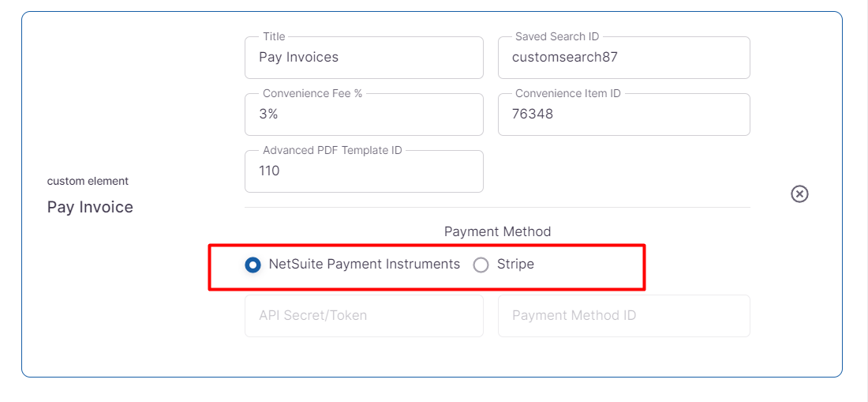868x402 pixels.
Task: Click the 'NetSuite Payment Instruments' label text
Action: coord(364,265)
